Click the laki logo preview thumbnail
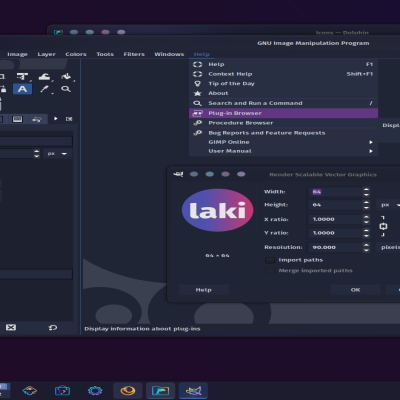This screenshot has width=400, height=400. pyautogui.click(x=217, y=210)
